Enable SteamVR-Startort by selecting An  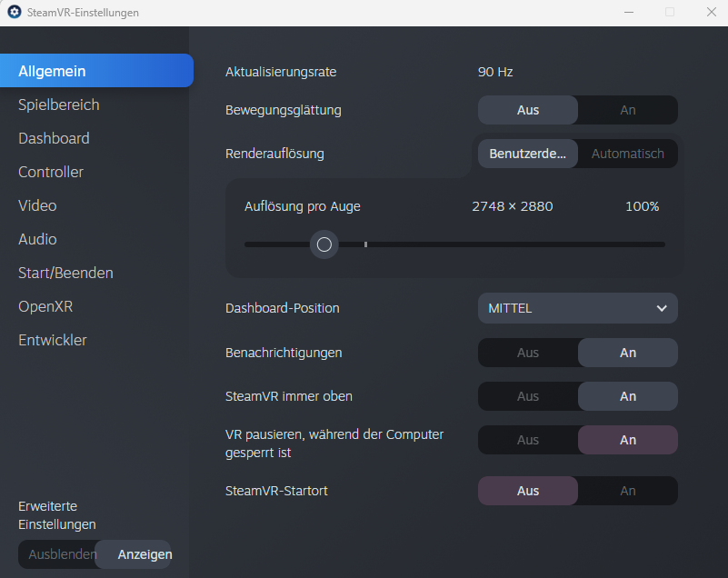[x=627, y=491]
